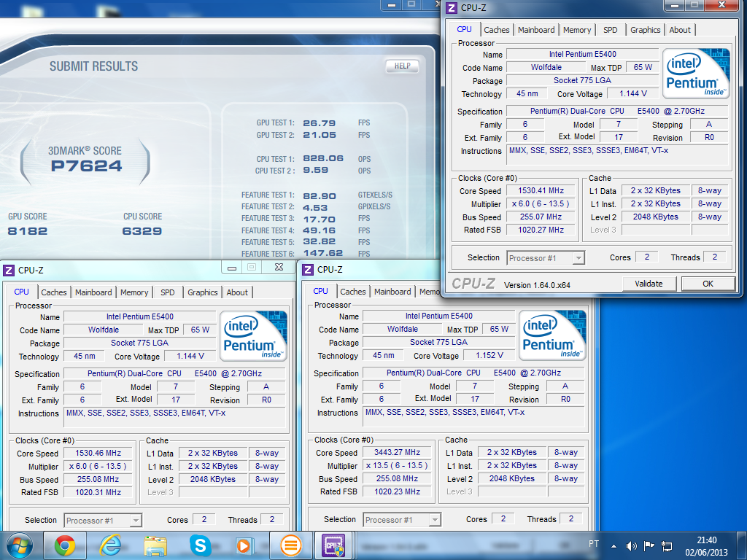Show hidden system tray icons arrow

point(614,546)
